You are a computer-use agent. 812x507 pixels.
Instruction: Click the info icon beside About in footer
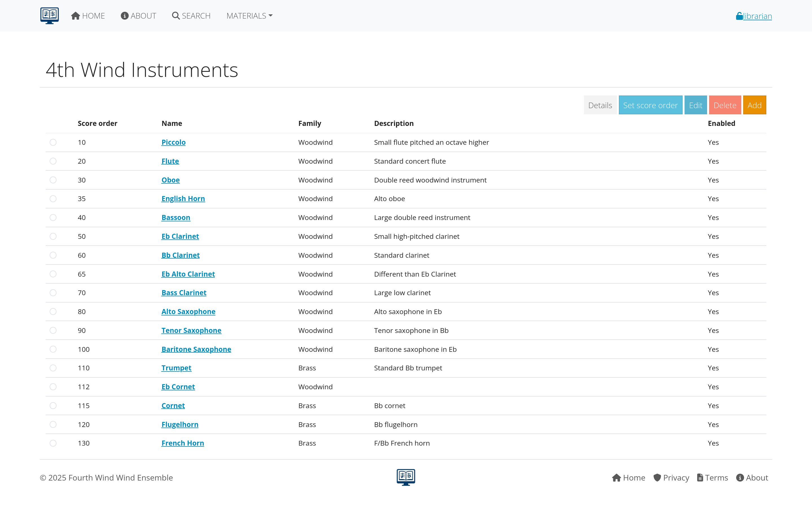coord(739,477)
